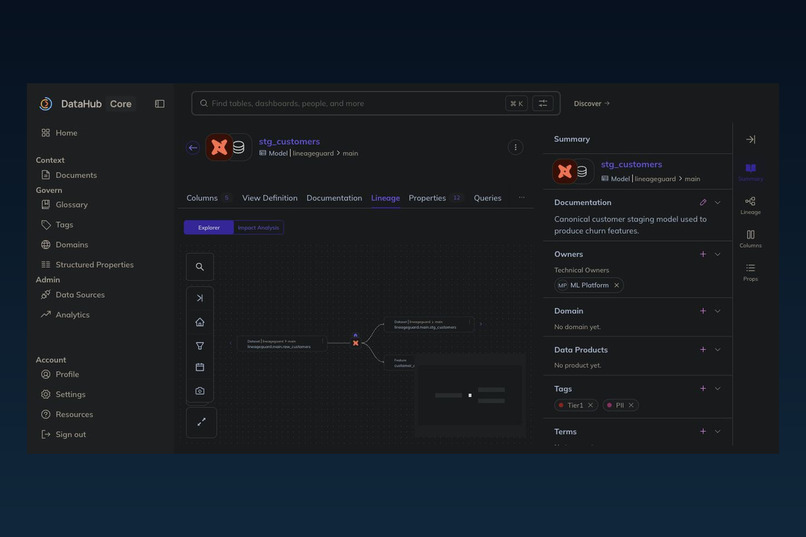Screen dimensions: 806x537
Task: Add a domain with plus icon
Action: (x=703, y=311)
